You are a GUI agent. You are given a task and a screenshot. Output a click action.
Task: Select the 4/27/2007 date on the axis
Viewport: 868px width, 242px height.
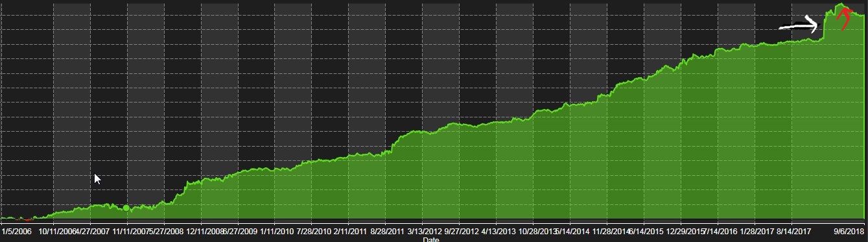pyautogui.click(x=92, y=231)
